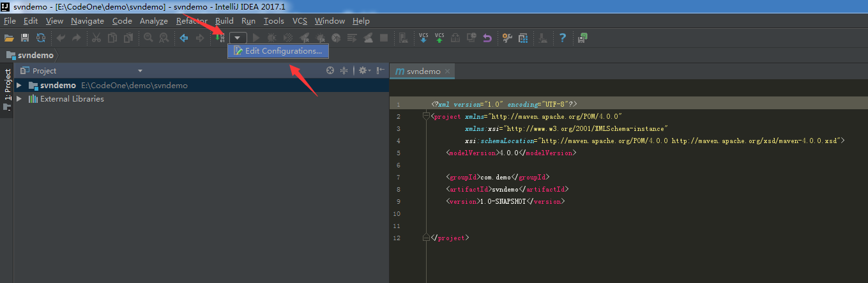Select Edit Configurations... menu entry

pos(278,50)
